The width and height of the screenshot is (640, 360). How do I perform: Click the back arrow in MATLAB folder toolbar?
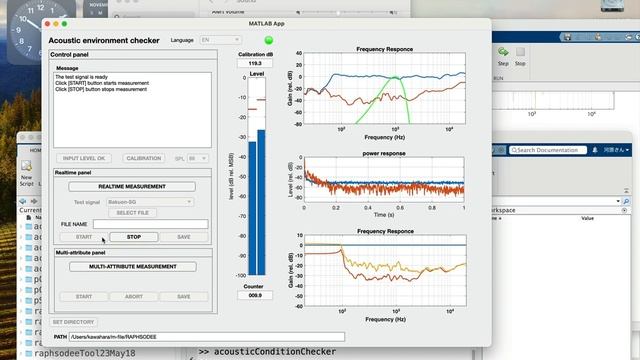tap(23, 201)
